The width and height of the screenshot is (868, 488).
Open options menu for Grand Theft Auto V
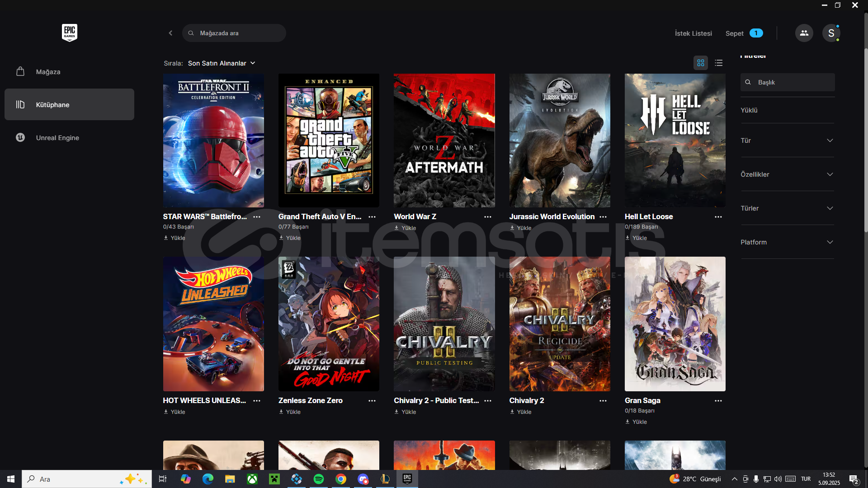(372, 217)
